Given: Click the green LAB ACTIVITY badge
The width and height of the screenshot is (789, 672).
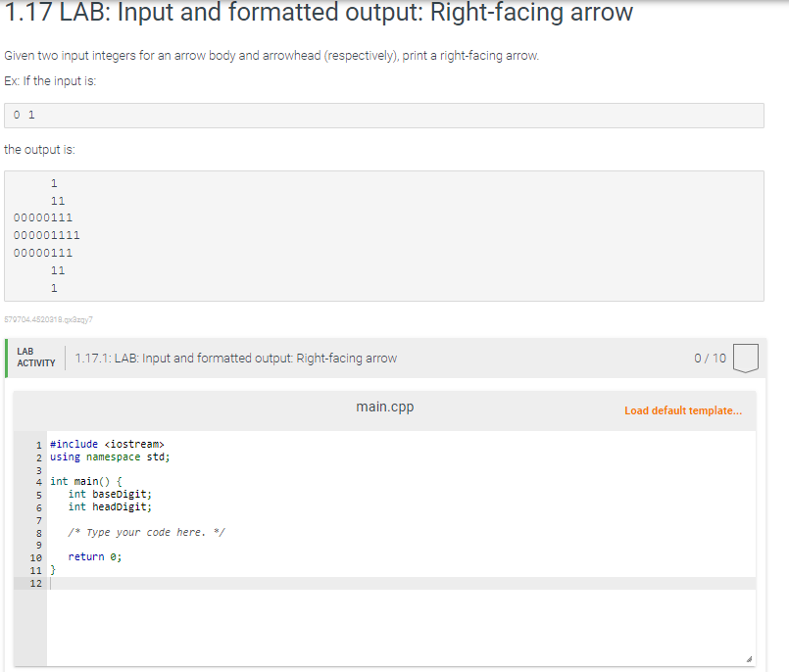Looking at the screenshot, I should (x=35, y=357).
